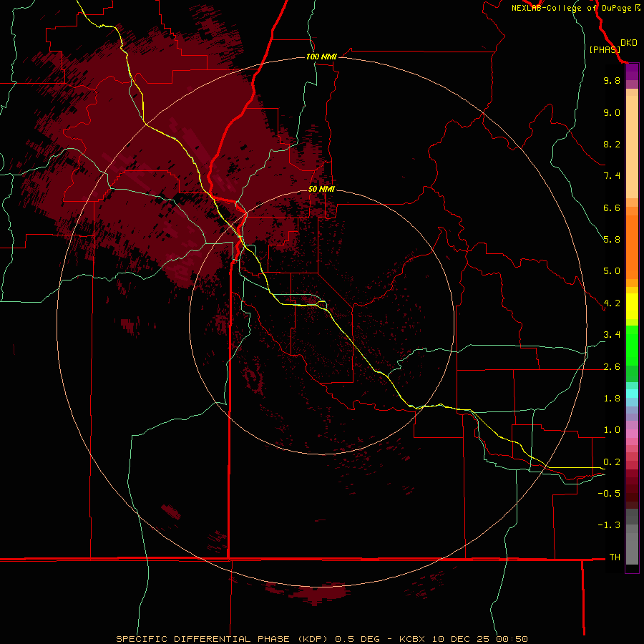This screenshot has width=644, height=644.
Task: Click the 0.2 scale value
Action: point(612,462)
